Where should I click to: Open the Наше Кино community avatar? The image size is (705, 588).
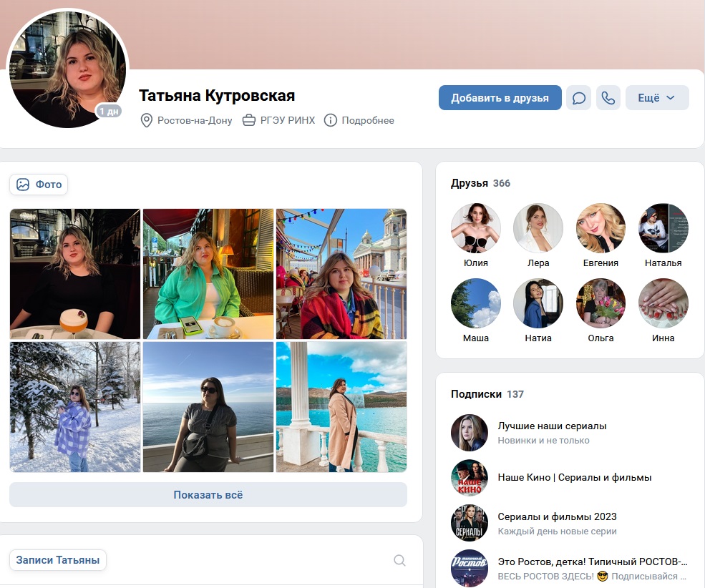(x=469, y=478)
